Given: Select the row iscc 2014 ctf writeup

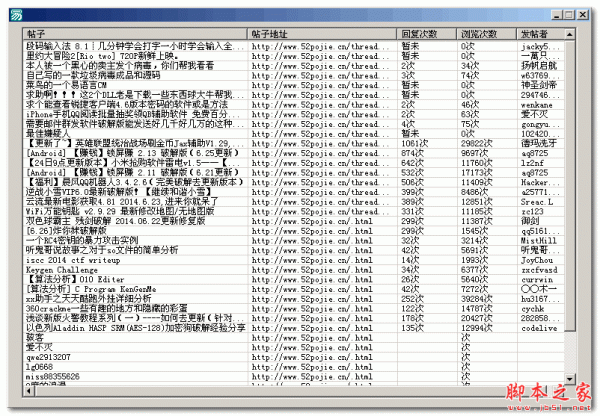Looking at the screenshot, I should [293, 260].
